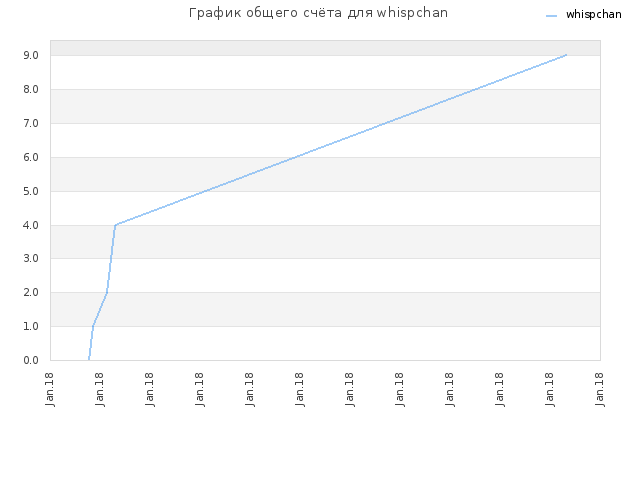Click the last Jan.18 x-axis label
This screenshot has height=480, width=640.
pyautogui.click(x=600, y=389)
